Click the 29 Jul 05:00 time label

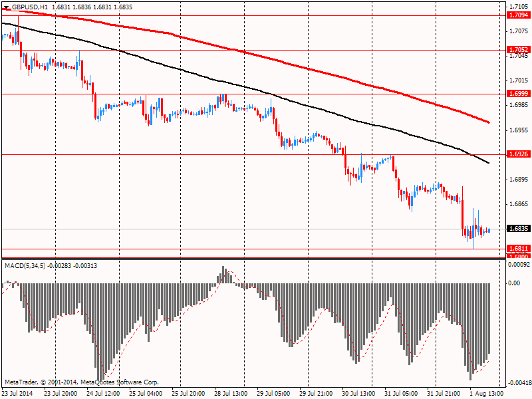(x=273, y=393)
